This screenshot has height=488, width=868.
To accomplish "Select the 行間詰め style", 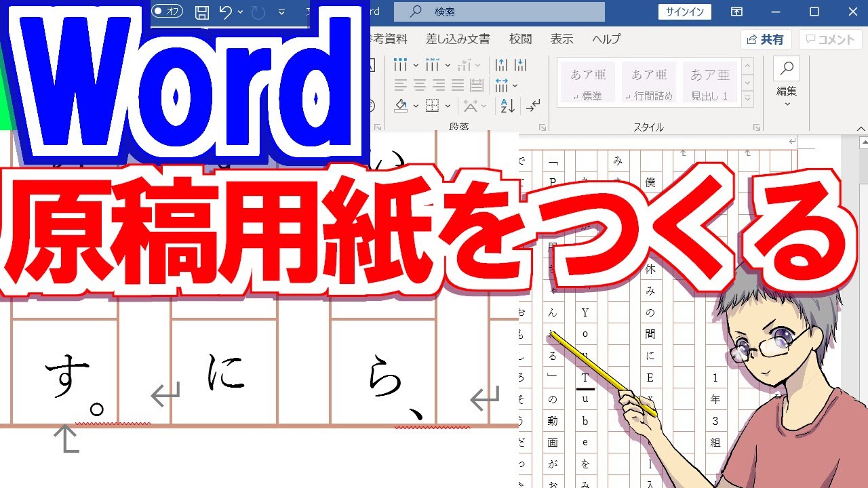I will coord(649,83).
